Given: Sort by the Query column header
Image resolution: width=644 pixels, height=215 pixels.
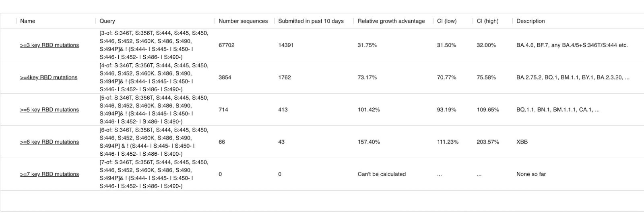Looking at the screenshot, I should pyautogui.click(x=107, y=21).
